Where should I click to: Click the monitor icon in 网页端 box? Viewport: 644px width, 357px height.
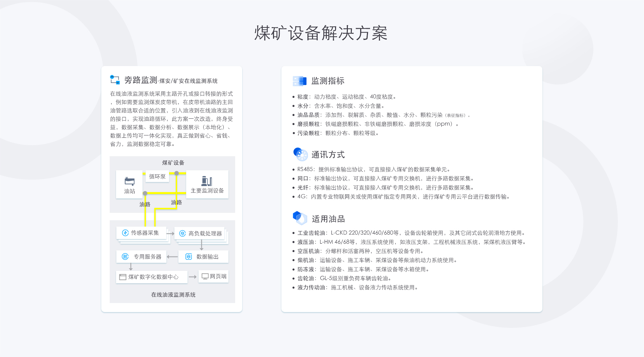[205, 277]
